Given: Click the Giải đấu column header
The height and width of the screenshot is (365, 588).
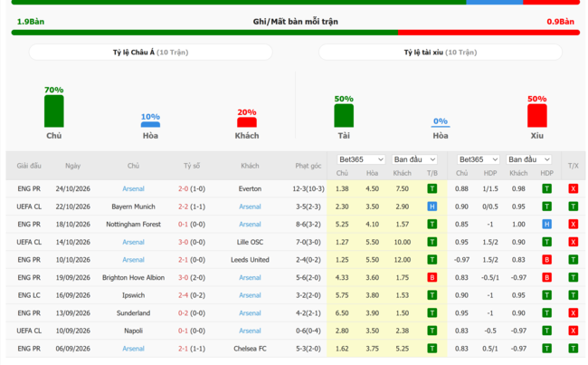Looking at the screenshot, I should pos(29,166).
